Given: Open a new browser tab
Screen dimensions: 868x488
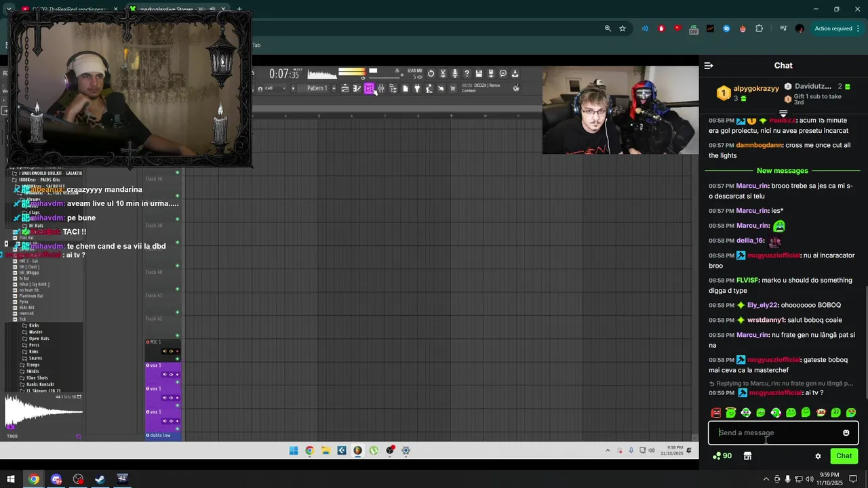Looking at the screenshot, I should tap(239, 9).
